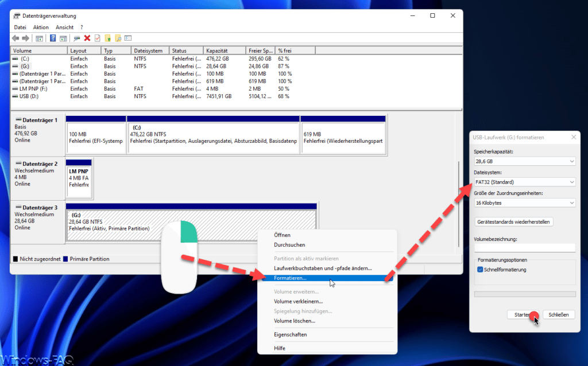Click the 87 % free cell
Viewport: 588px width, 366px height.
click(x=284, y=67)
